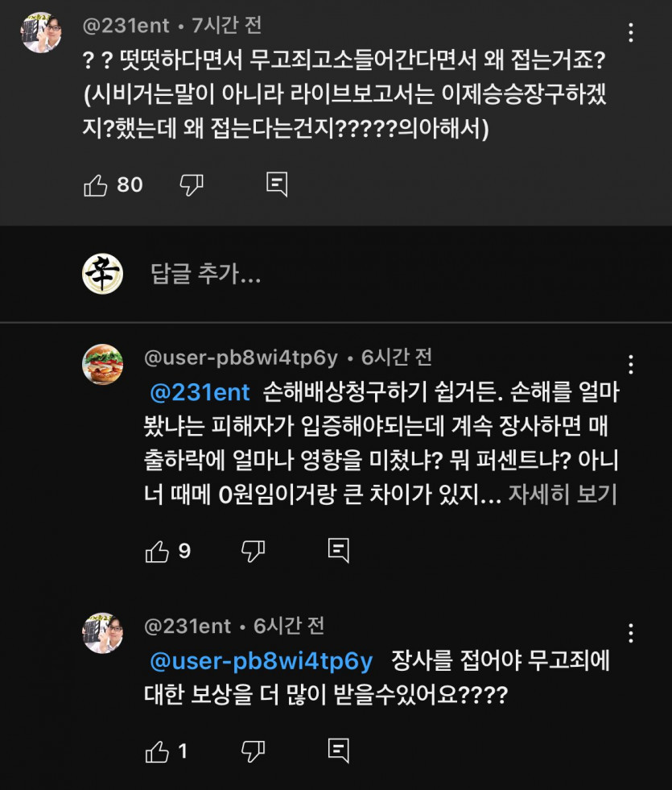The height and width of the screenshot is (790, 672).
Task: Tap your own 辛 profile avatar
Action: click(x=103, y=275)
